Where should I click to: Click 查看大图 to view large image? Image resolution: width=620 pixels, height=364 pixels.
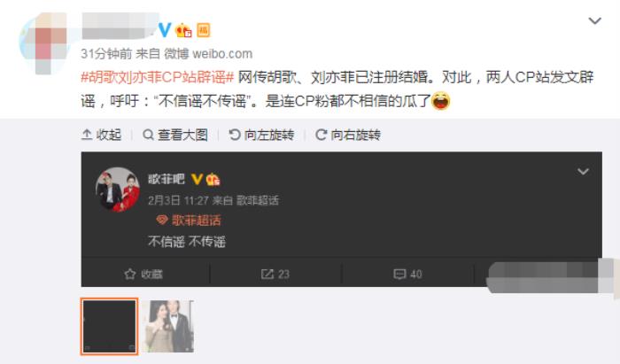175,135
